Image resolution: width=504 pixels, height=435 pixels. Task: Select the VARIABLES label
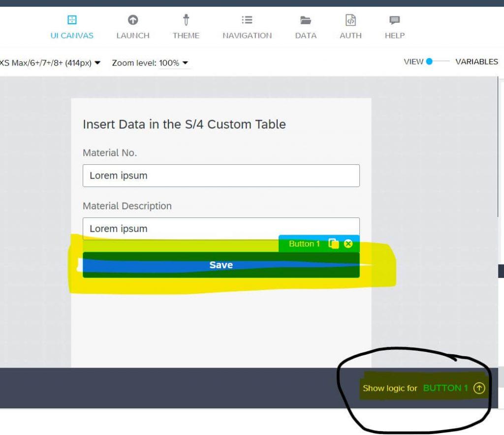[x=476, y=62]
